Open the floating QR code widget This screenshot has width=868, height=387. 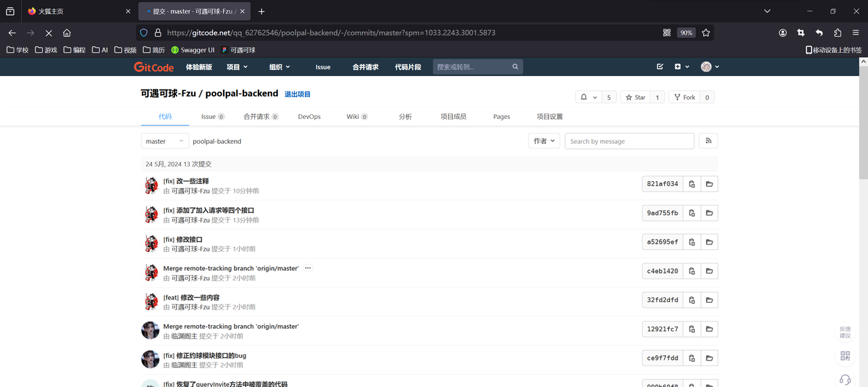pos(845,356)
